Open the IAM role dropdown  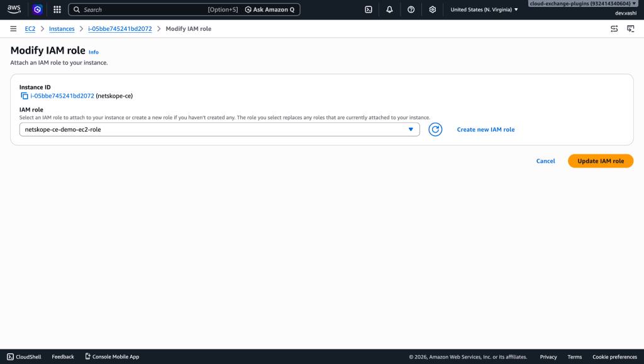[219, 130]
